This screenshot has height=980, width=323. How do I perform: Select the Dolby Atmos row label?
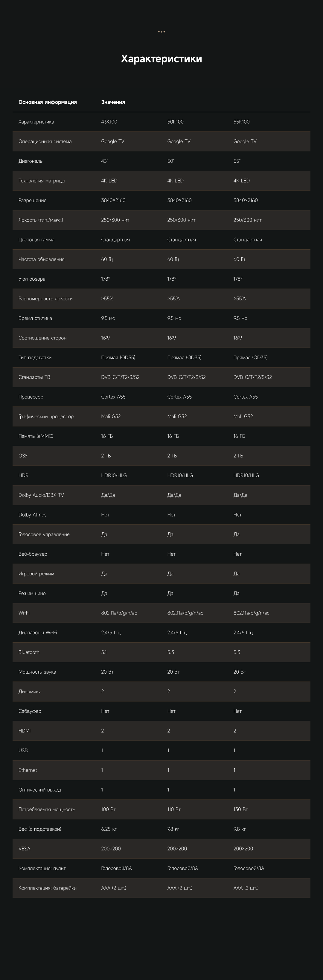pos(32,515)
